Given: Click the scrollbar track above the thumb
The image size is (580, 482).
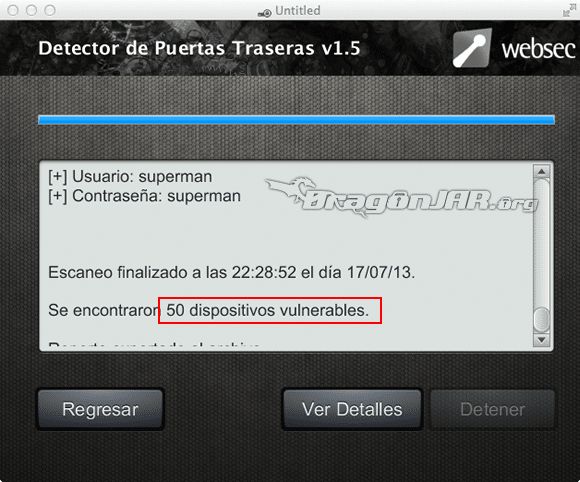Looking at the screenshot, I should pyautogui.click(x=542, y=242).
